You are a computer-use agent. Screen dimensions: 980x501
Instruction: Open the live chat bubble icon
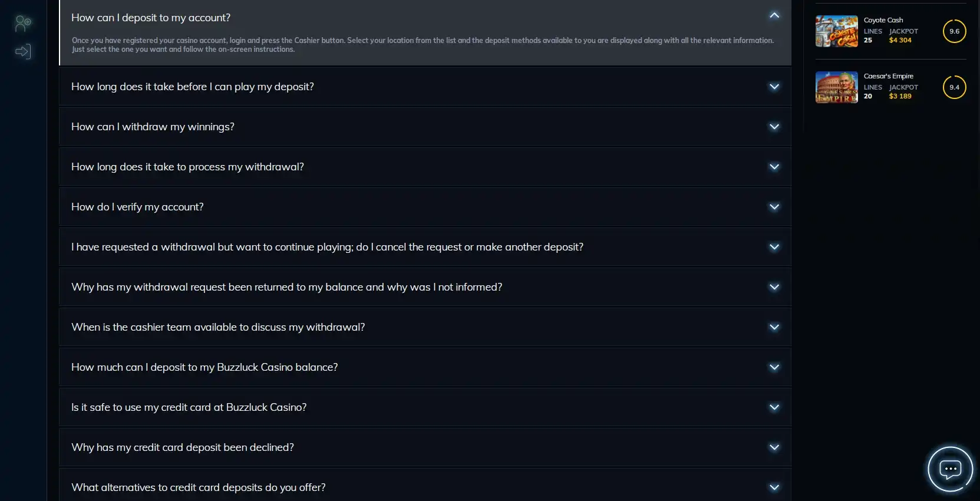pyautogui.click(x=950, y=469)
